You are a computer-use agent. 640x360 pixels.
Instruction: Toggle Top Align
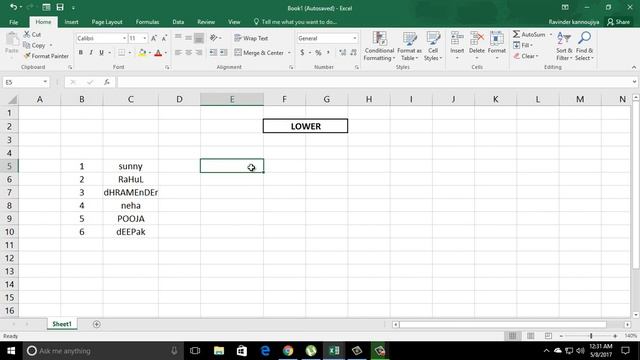178,38
